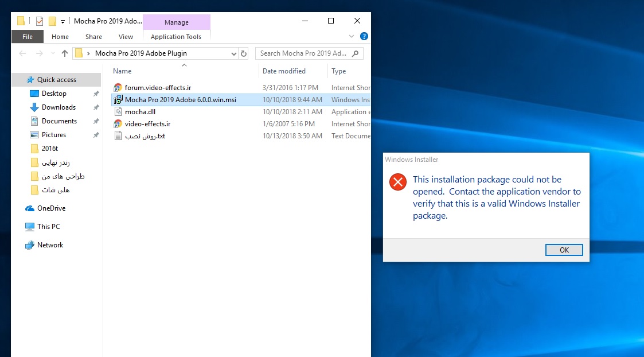The image size is (644, 357).
Task: Go up one folder level
Action: 64,53
